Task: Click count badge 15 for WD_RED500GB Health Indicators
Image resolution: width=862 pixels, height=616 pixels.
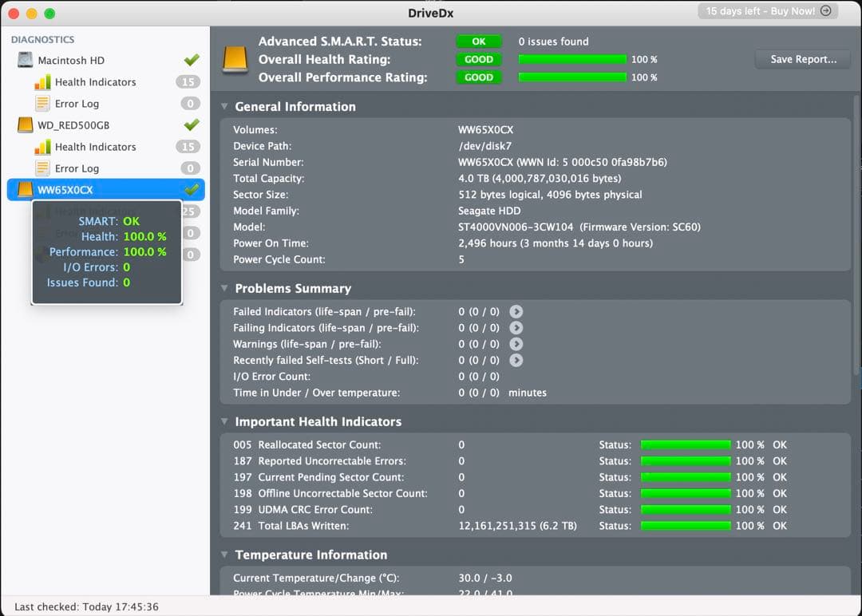Action: 188,147
